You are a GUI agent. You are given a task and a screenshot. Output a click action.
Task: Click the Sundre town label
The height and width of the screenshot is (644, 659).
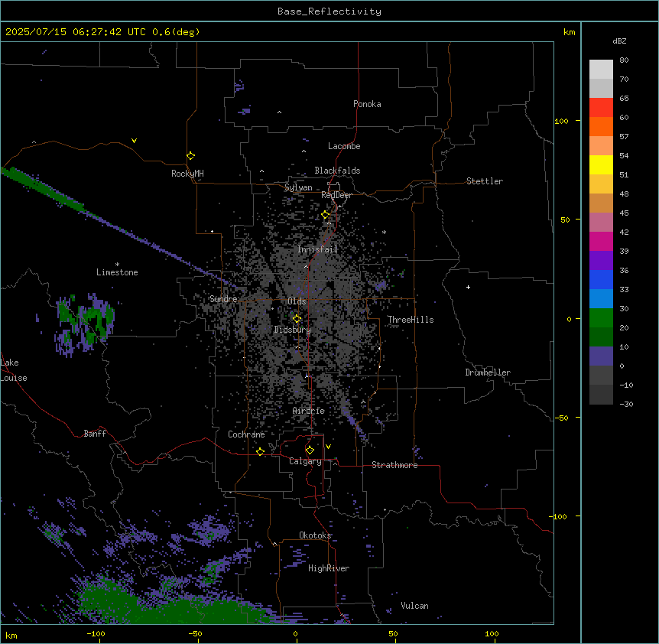pyautogui.click(x=223, y=299)
